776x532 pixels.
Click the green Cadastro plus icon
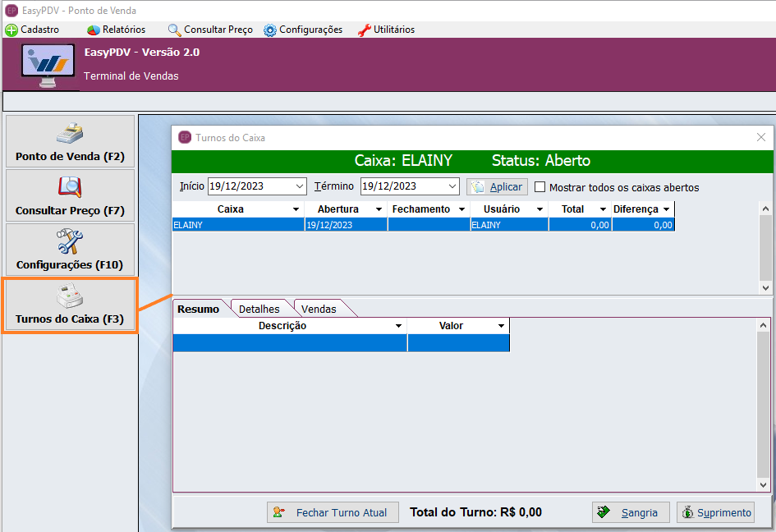pyautogui.click(x=11, y=30)
